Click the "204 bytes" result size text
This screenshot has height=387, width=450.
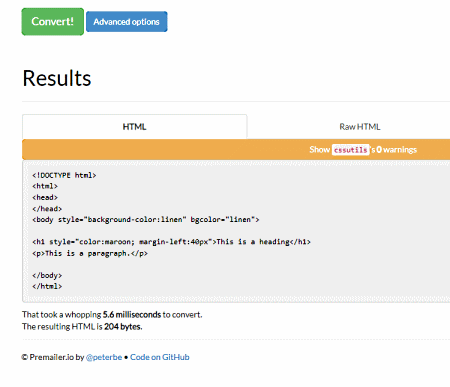tap(123, 326)
